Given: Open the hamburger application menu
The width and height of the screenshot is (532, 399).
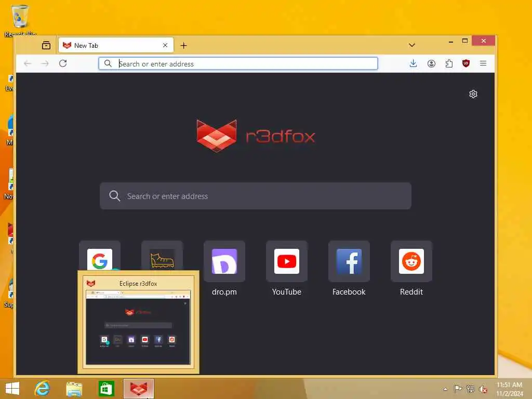Looking at the screenshot, I should 483,63.
